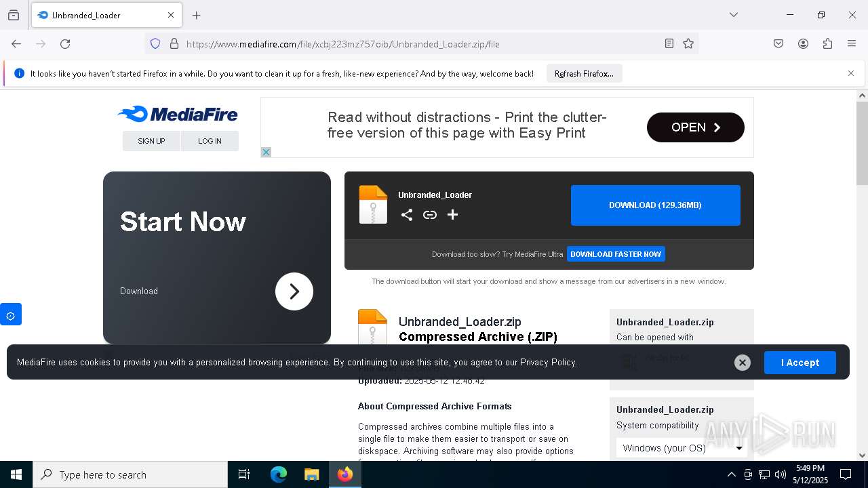Open File Explorer from taskbar

pos(311,474)
